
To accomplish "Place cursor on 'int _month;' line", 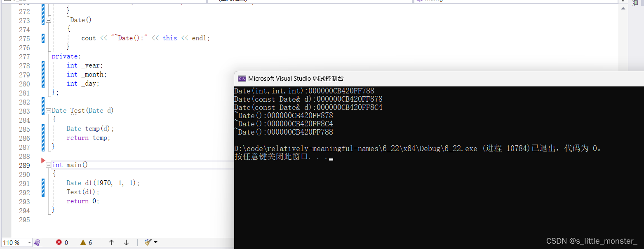I will tap(87, 74).
